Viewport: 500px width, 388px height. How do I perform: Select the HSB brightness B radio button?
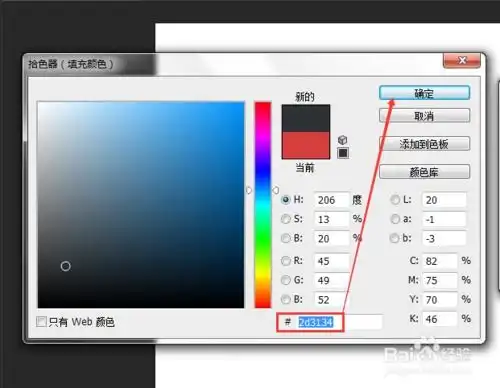pyautogui.click(x=286, y=238)
